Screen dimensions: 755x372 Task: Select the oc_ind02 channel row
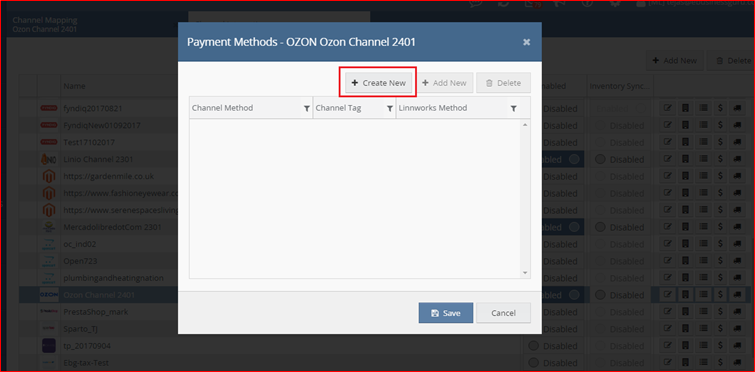[x=80, y=244]
